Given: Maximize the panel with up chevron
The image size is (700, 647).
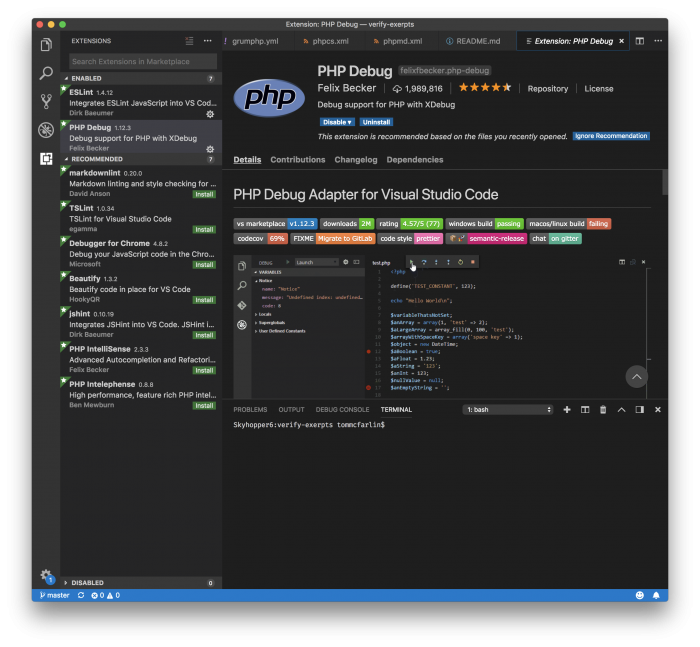Looking at the screenshot, I should (x=621, y=409).
